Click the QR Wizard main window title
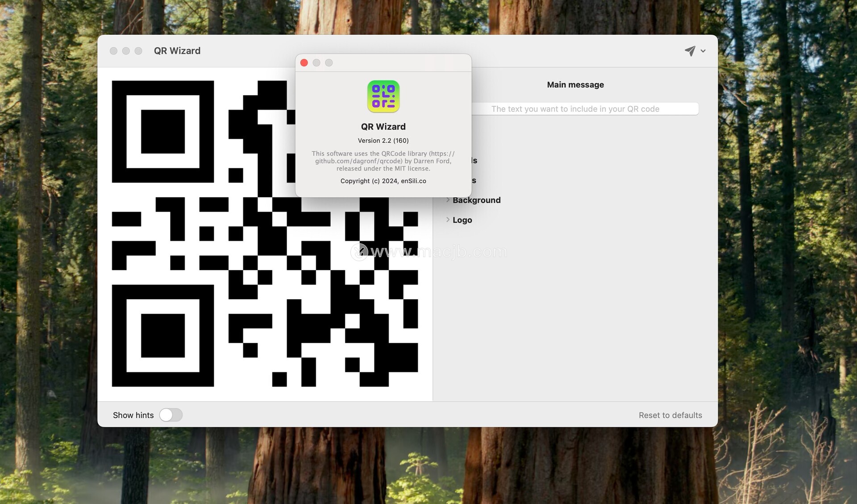The image size is (857, 504). (x=177, y=51)
